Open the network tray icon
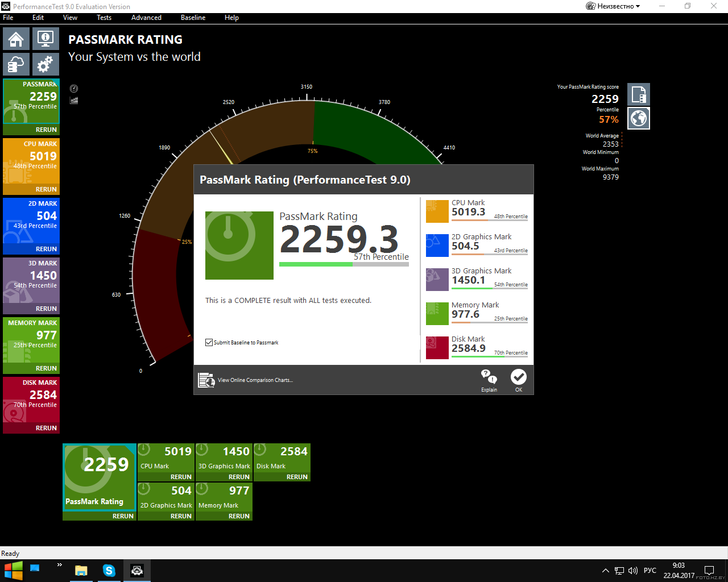728x582 pixels. point(619,571)
